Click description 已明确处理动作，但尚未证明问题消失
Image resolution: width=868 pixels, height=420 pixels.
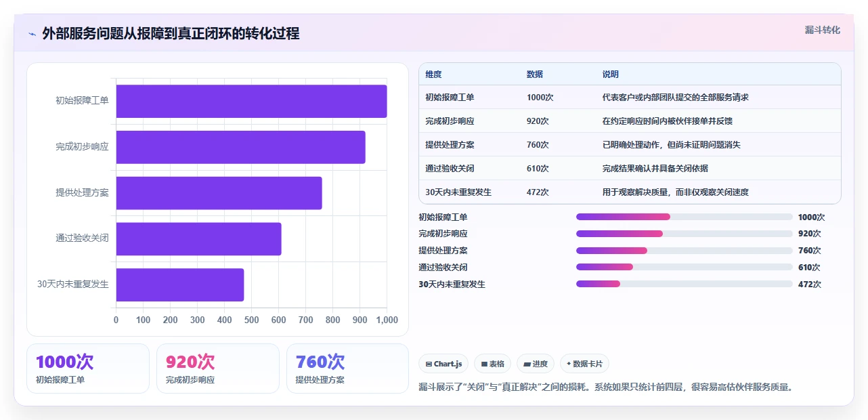671,145
